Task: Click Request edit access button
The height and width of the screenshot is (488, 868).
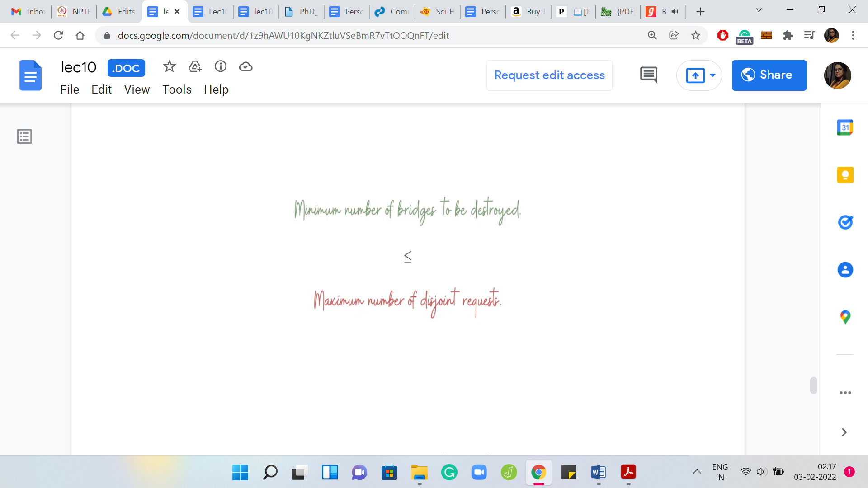Action: click(x=549, y=75)
